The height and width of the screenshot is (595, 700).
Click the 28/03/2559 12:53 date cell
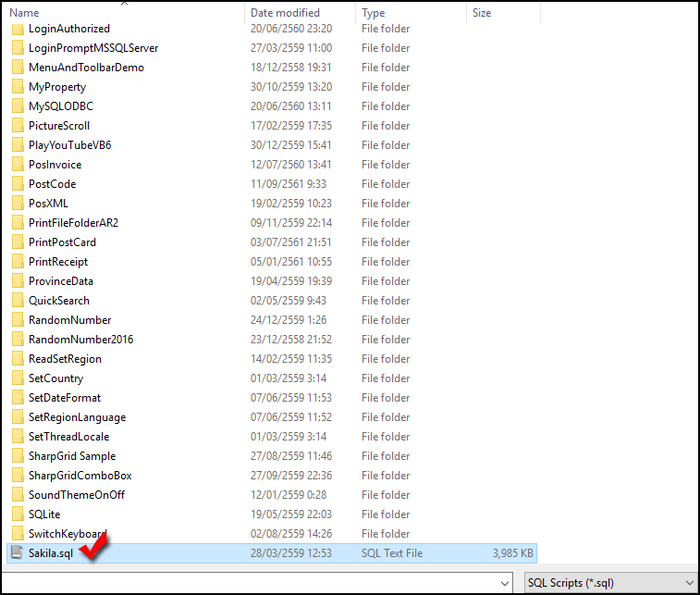pos(291,553)
